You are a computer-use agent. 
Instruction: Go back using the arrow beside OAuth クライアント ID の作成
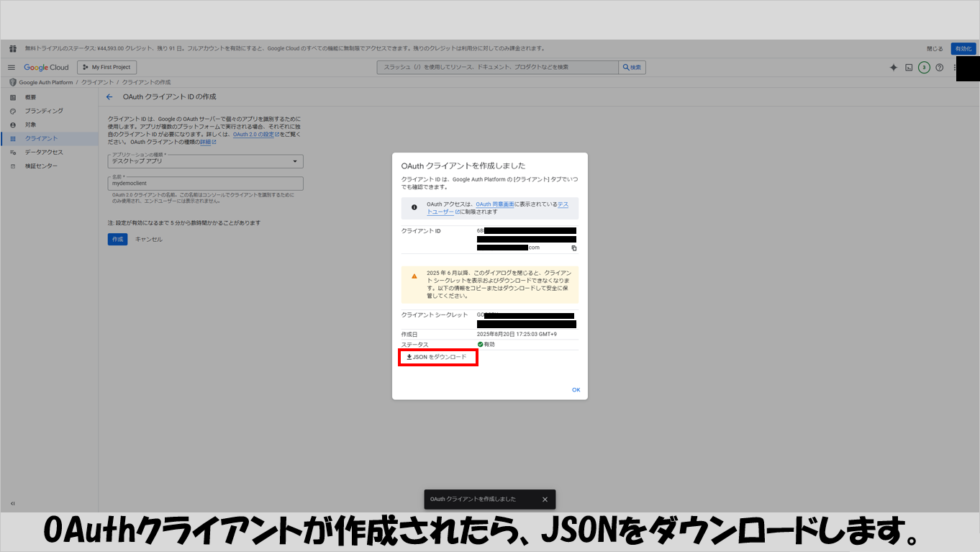[x=109, y=96]
